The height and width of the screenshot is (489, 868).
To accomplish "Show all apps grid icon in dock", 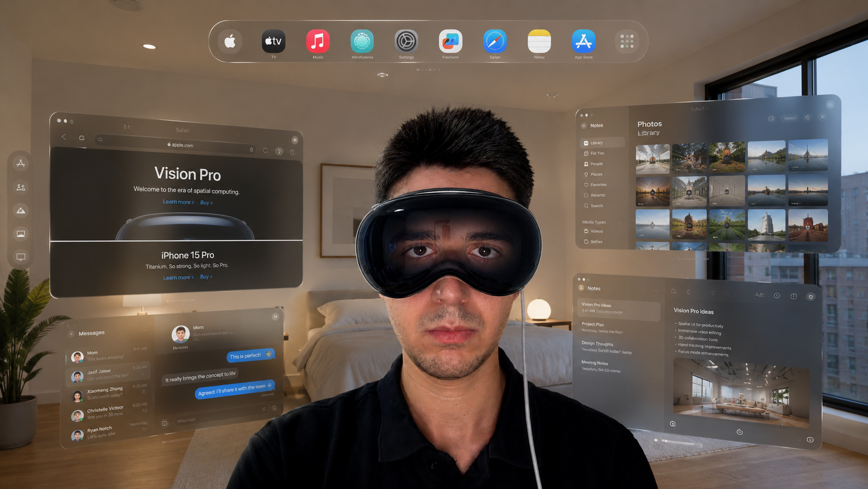I will [627, 41].
